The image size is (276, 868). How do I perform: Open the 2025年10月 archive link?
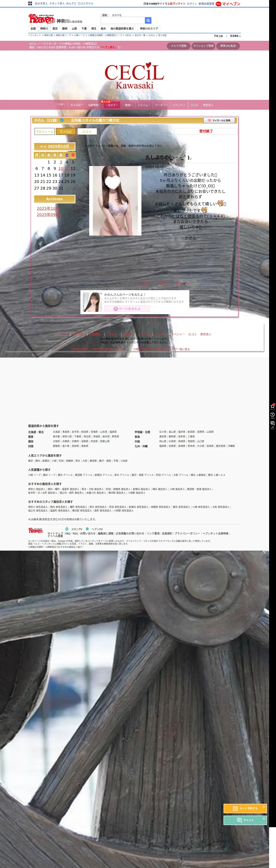pyautogui.click(x=48, y=209)
